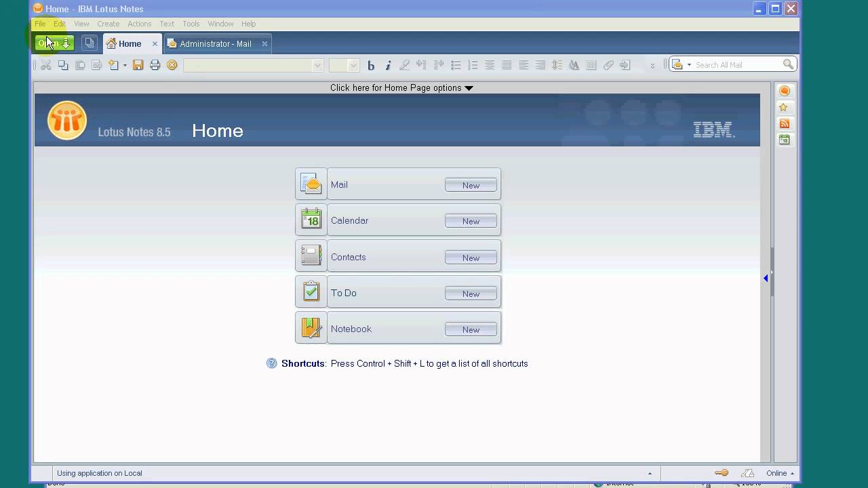
Task: Open the Notebook link on Home
Action: click(x=351, y=329)
